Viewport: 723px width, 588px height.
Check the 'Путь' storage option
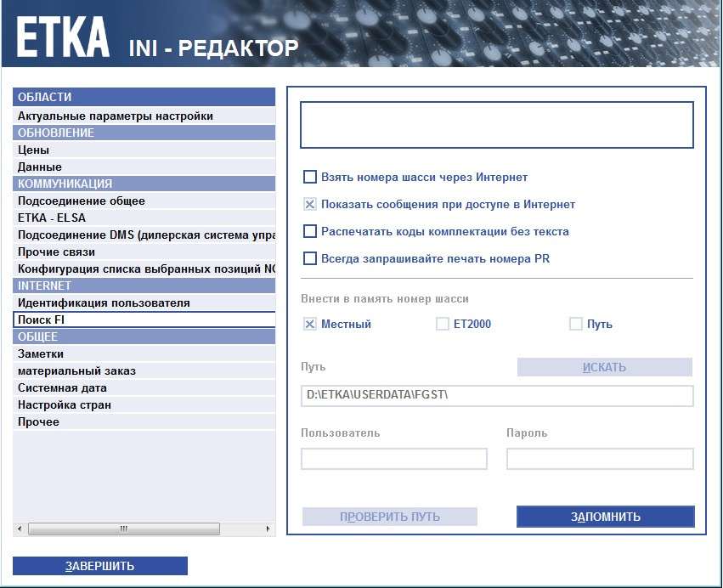coord(576,325)
